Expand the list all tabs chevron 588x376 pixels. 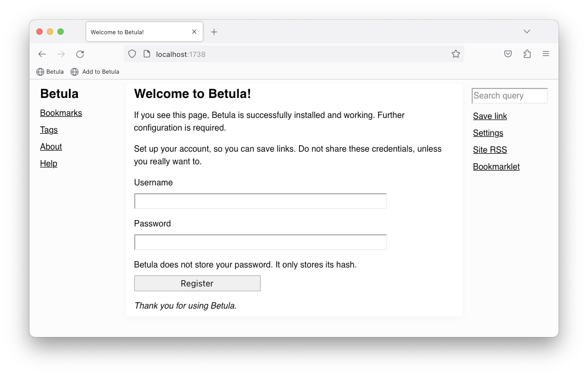tap(527, 32)
